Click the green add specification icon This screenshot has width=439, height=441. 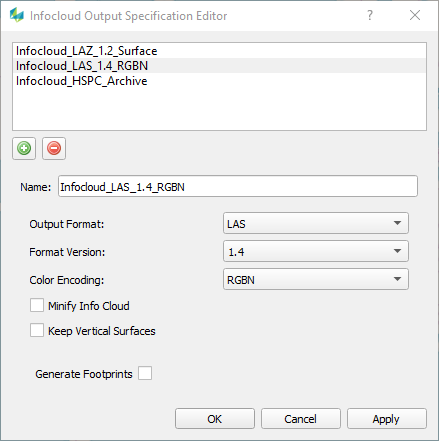point(24,148)
